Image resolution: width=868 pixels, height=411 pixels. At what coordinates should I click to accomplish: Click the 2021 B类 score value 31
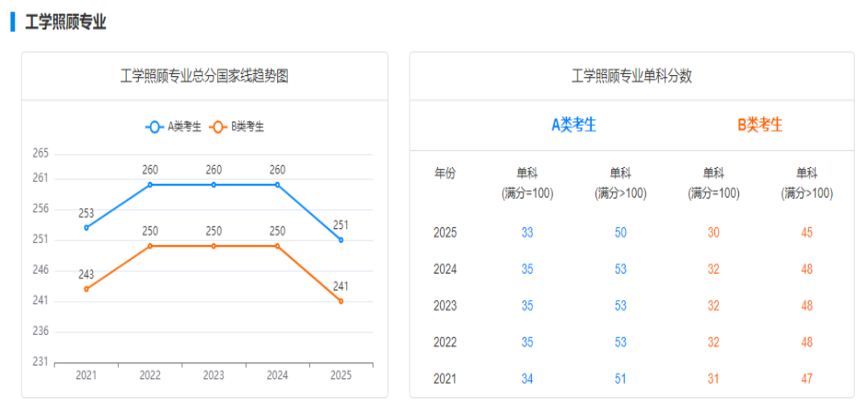(x=713, y=379)
